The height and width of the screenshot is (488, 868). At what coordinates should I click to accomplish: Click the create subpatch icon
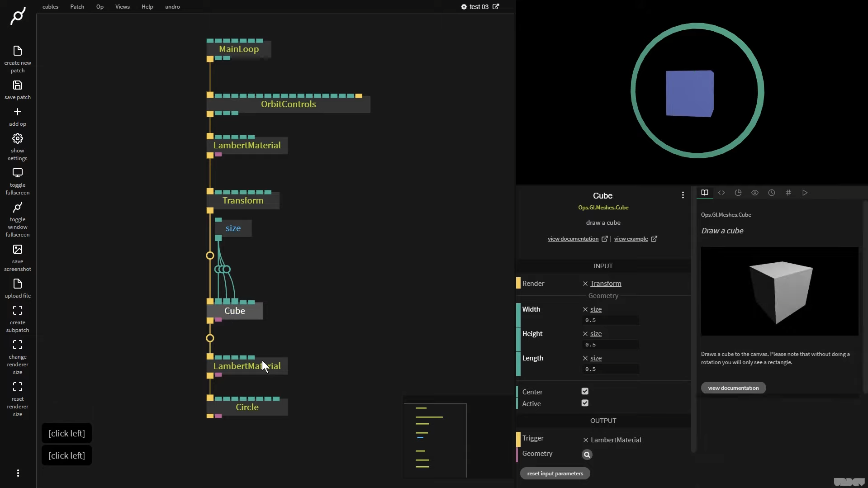tap(18, 311)
